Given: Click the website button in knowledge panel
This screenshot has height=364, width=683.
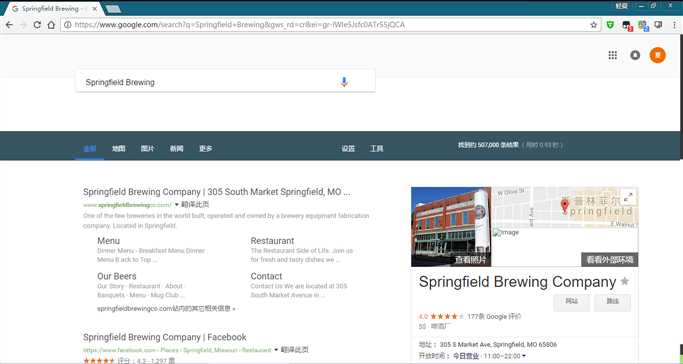Looking at the screenshot, I should point(571,301).
